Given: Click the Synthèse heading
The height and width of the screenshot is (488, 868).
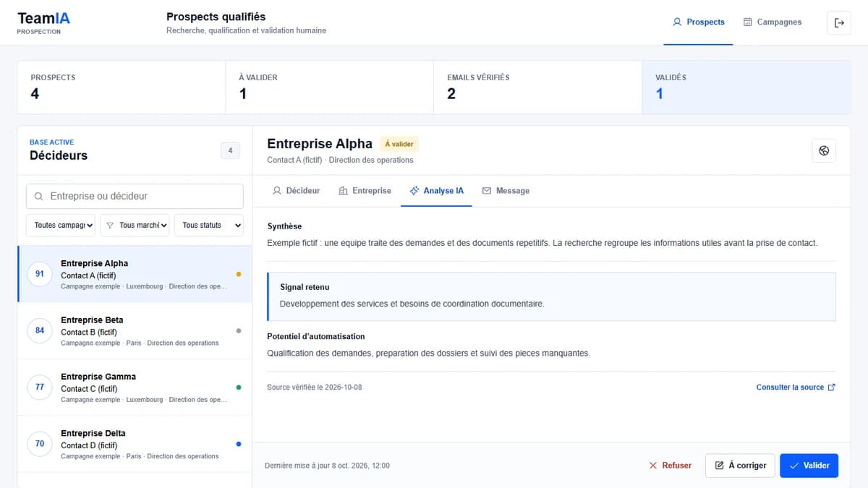Looking at the screenshot, I should (284, 226).
